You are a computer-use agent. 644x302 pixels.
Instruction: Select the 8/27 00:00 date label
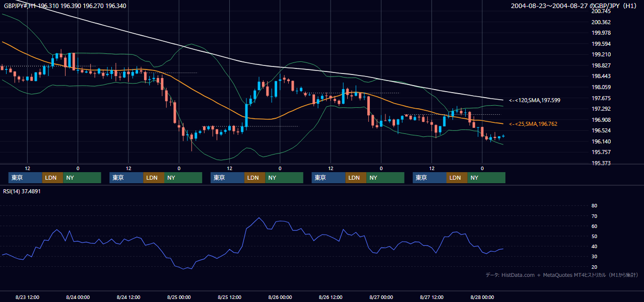click(x=381, y=297)
